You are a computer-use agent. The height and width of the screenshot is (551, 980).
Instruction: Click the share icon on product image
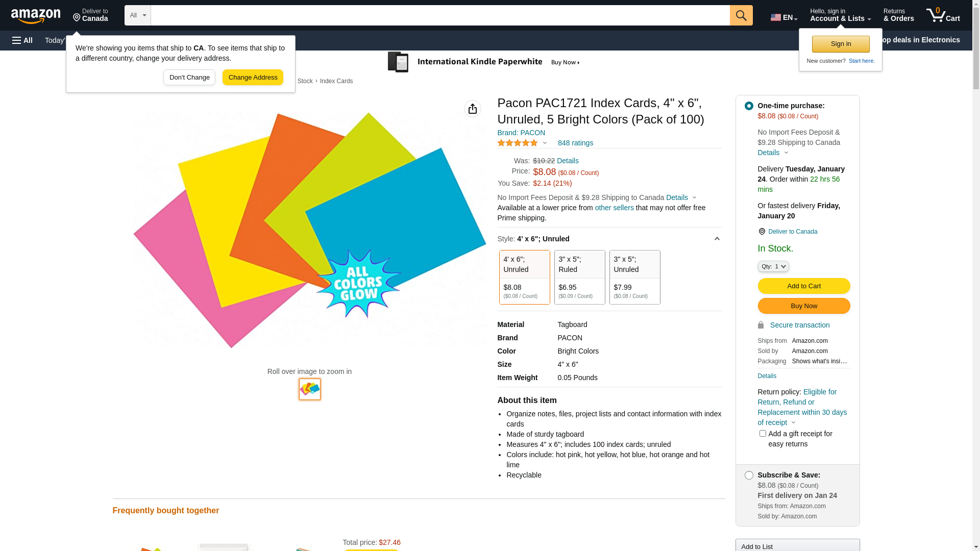[x=473, y=109]
